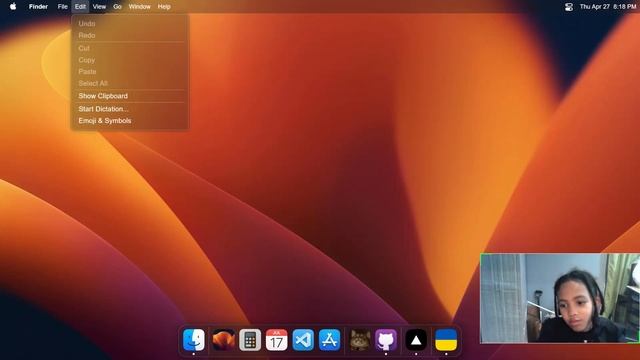
Task: Click the date and time display
Action: (608, 7)
